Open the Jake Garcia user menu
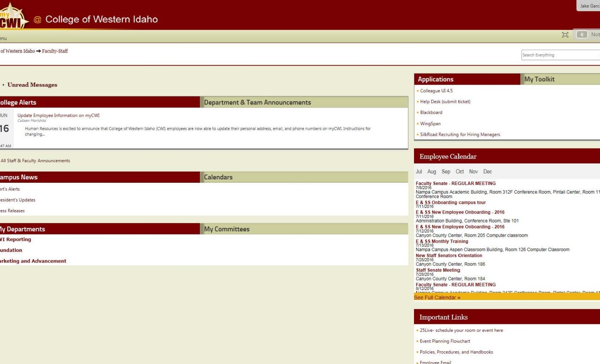The image size is (600, 364). point(589,6)
